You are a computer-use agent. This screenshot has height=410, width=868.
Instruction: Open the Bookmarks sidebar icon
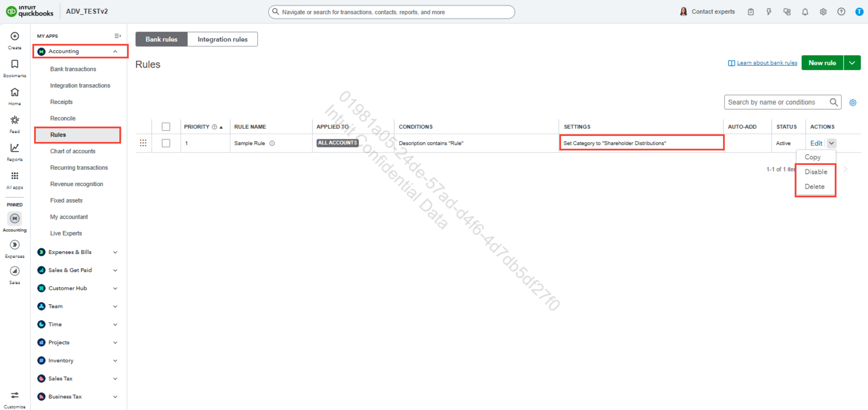tap(14, 64)
